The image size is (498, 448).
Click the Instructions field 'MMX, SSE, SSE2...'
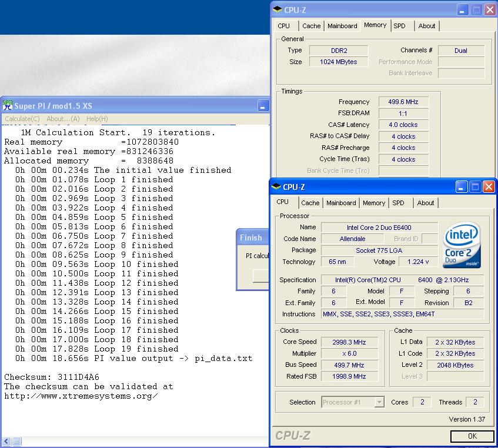[402, 315]
